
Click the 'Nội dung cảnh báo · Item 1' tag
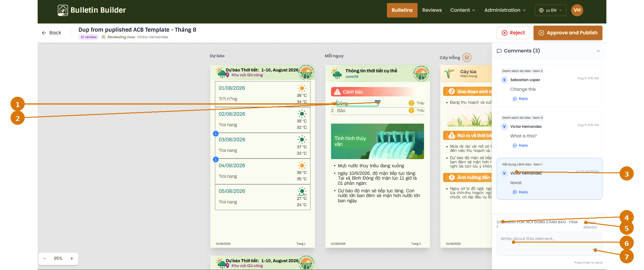click(522, 165)
